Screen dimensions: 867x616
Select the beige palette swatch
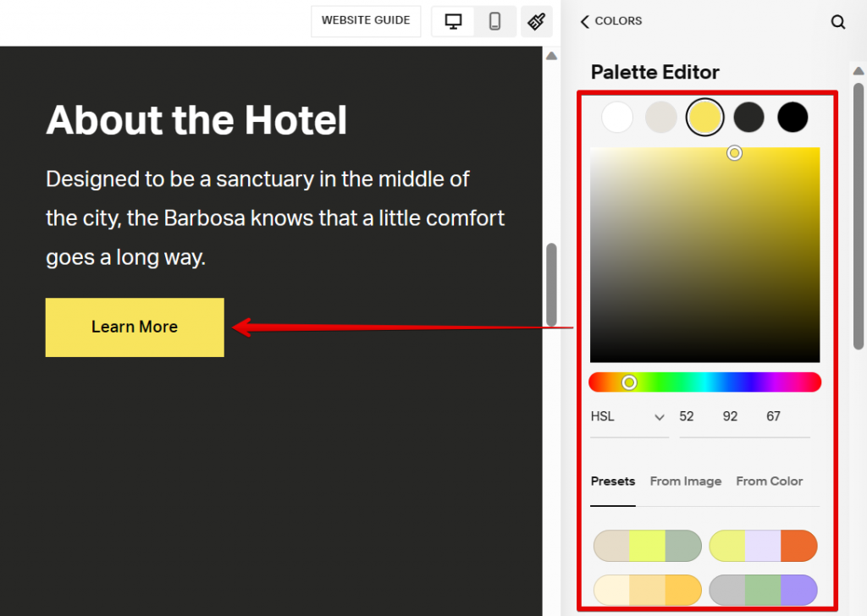click(661, 117)
